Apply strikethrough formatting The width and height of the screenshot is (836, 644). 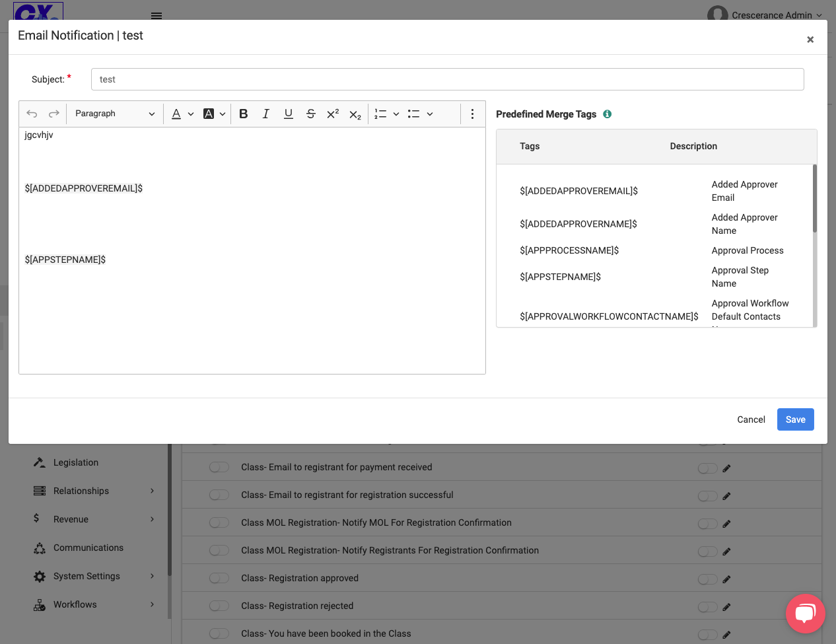311,114
